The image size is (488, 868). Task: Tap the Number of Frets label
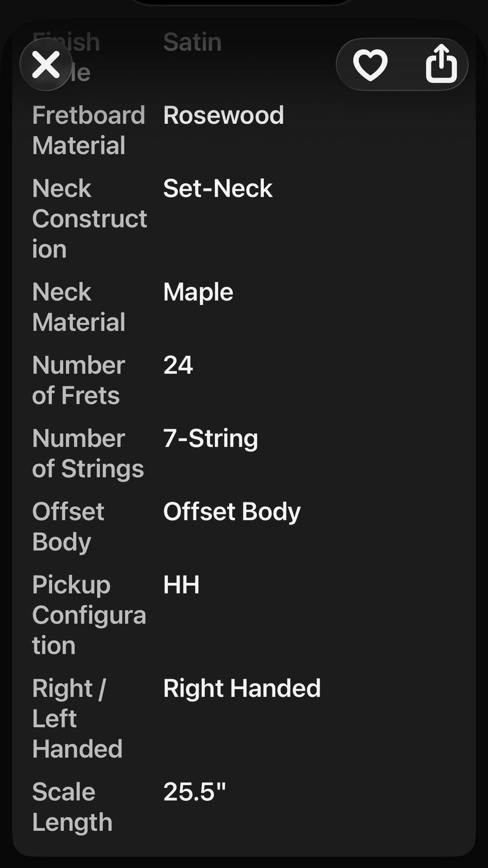(x=79, y=380)
